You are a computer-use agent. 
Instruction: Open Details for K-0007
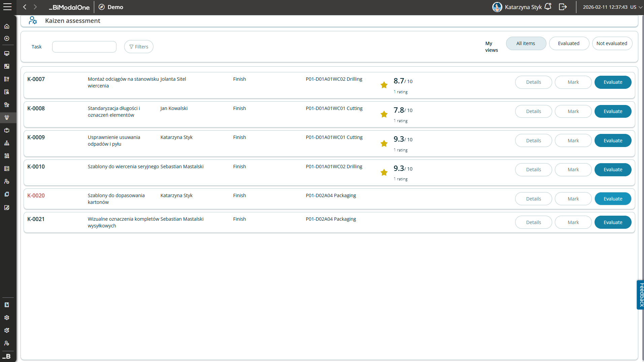(x=533, y=82)
